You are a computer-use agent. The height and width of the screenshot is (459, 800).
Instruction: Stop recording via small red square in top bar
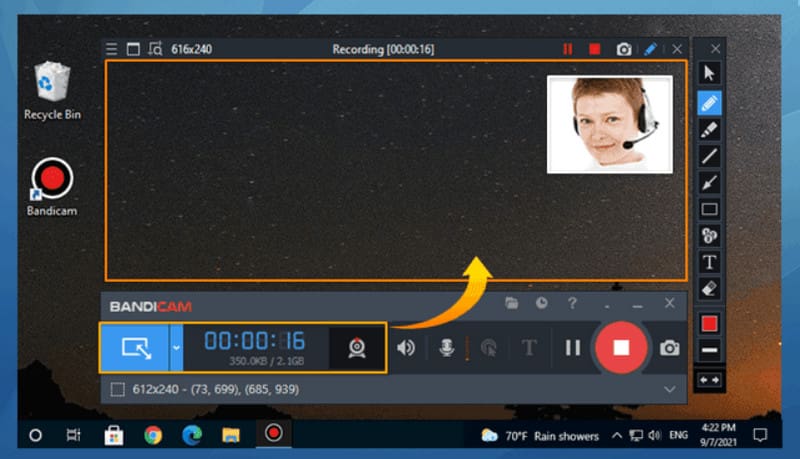[594, 49]
